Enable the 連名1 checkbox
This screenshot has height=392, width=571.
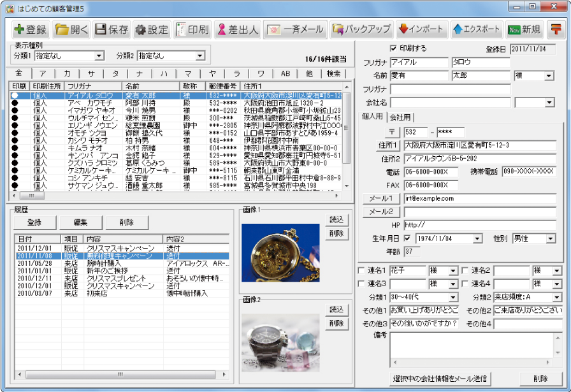click(362, 271)
